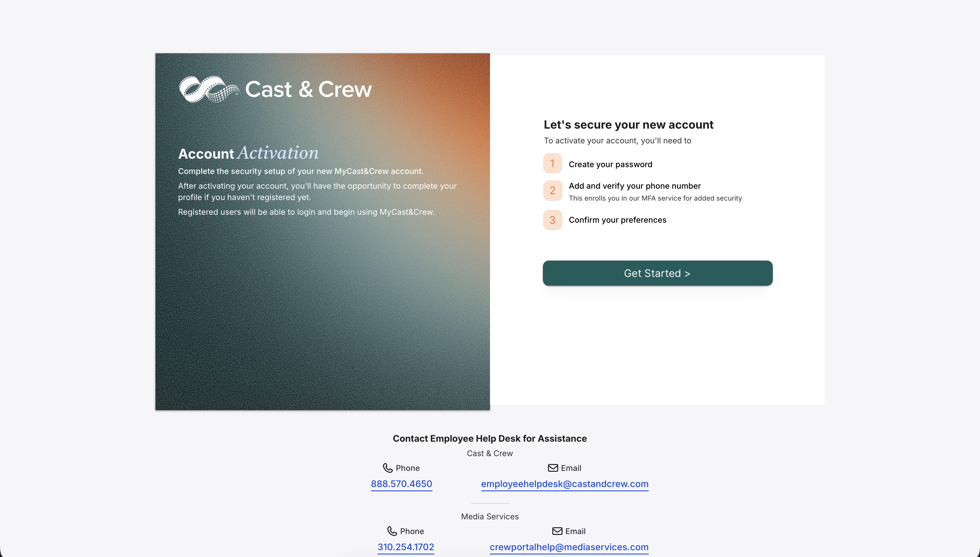Click the MFA service enrollment note
This screenshot has height=557, width=980.
point(655,198)
